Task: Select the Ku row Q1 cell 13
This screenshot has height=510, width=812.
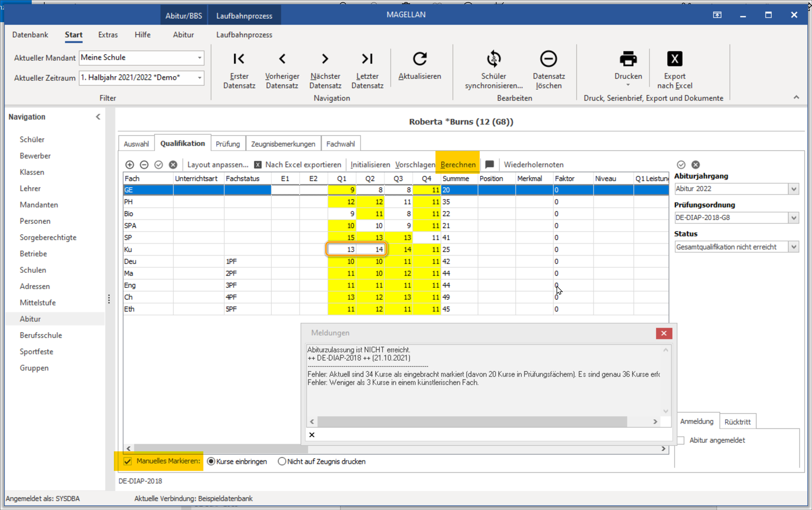Action: pyautogui.click(x=342, y=249)
